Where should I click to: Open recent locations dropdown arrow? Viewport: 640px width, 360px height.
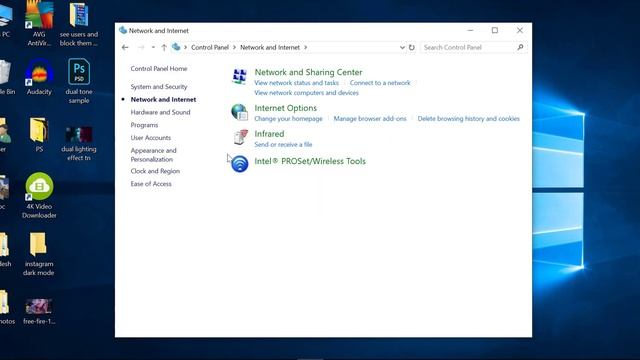coord(153,47)
